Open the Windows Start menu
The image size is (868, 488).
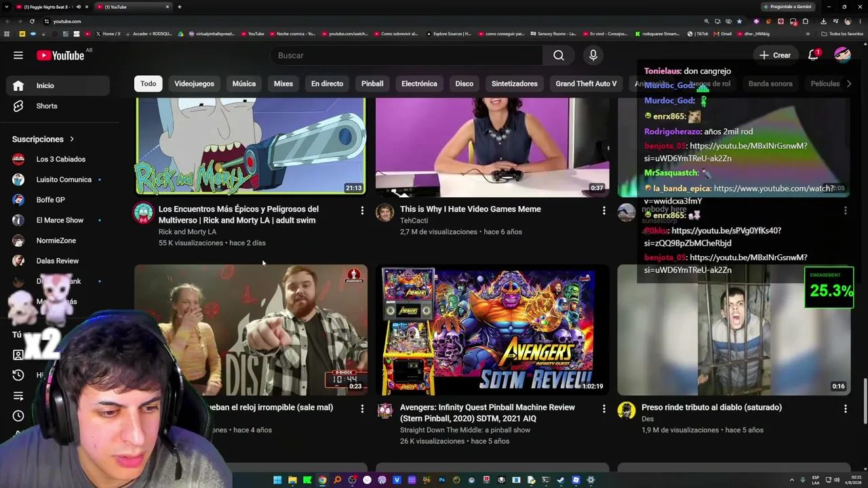pos(277,480)
